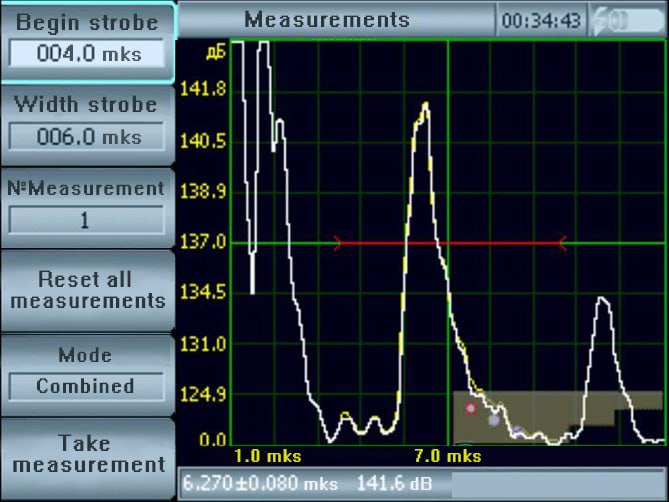Image resolution: width=669 pixels, height=502 pixels.
Task: Click the 6.270±0.080 mks result readout
Action: (262, 484)
